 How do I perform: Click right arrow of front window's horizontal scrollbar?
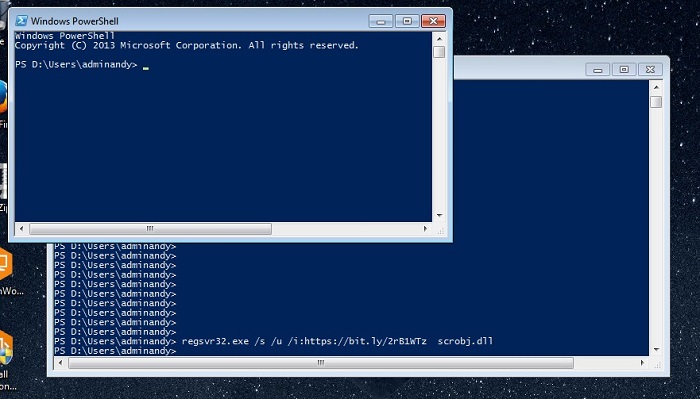click(425, 229)
